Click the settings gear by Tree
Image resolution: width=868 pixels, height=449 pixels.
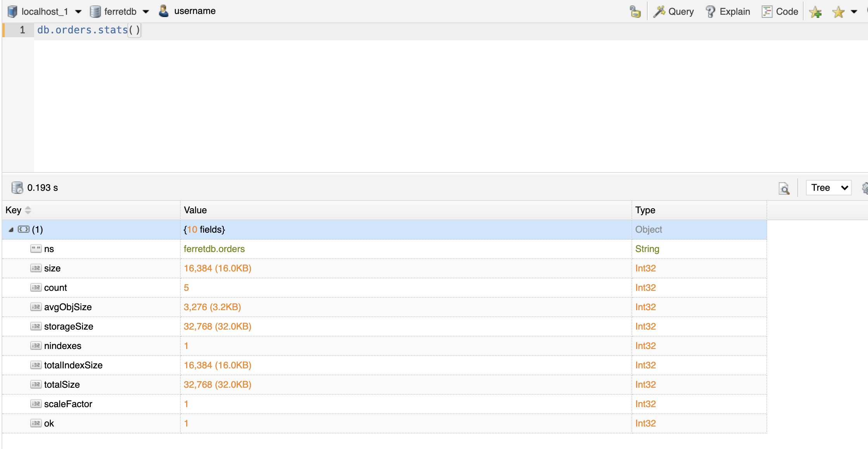pyautogui.click(x=865, y=188)
